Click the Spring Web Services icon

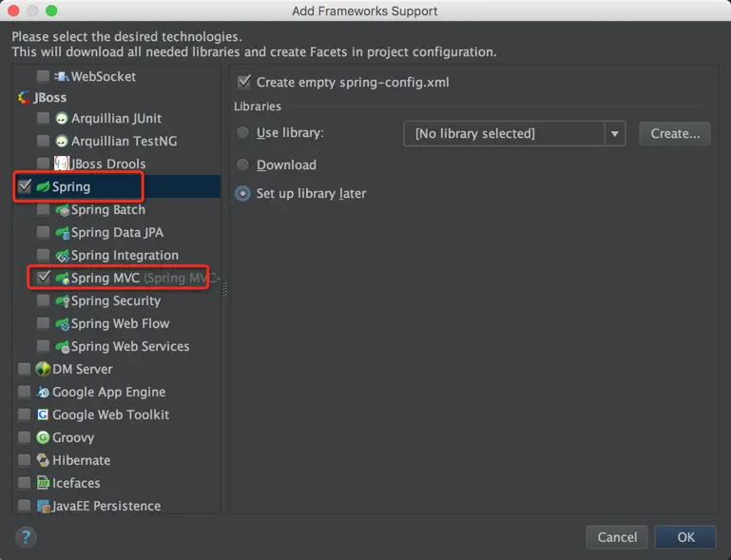(62, 346)
